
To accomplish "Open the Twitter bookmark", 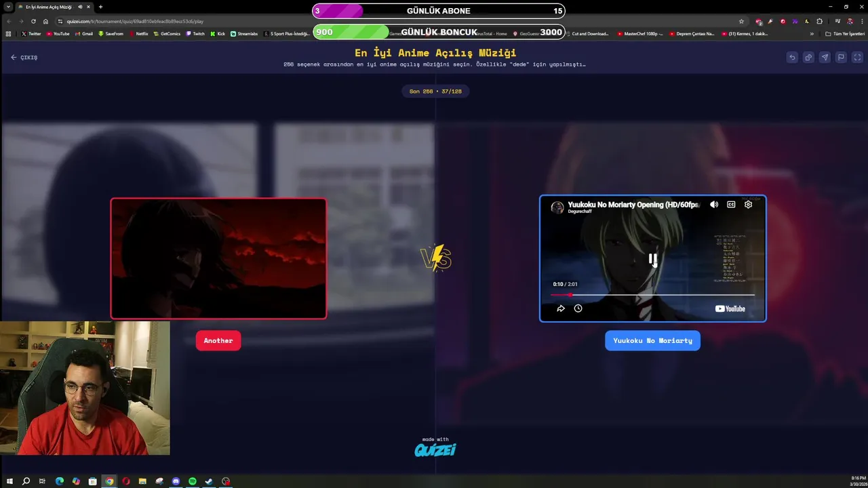I will tap(31, 33).
